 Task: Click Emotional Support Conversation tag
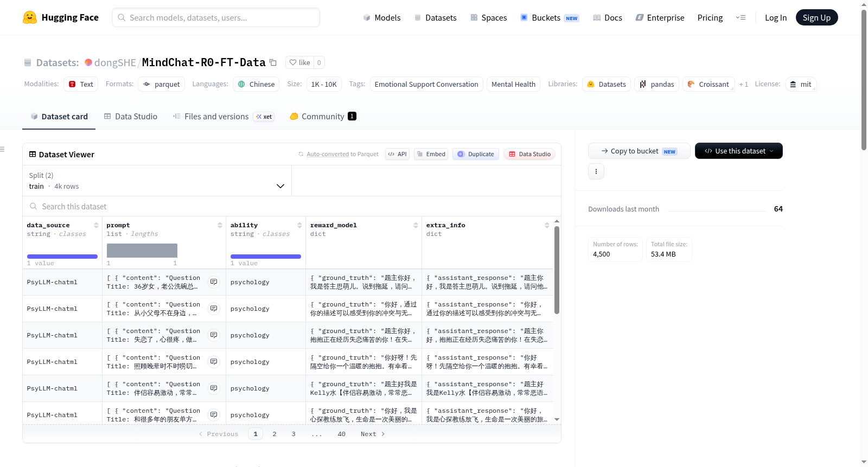pyautogui.click(x=426, y=84)
